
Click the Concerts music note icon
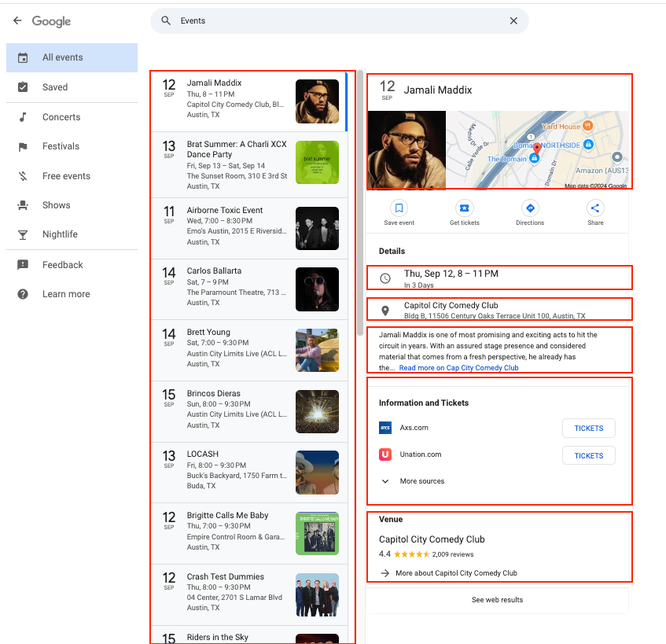[23, 117]
